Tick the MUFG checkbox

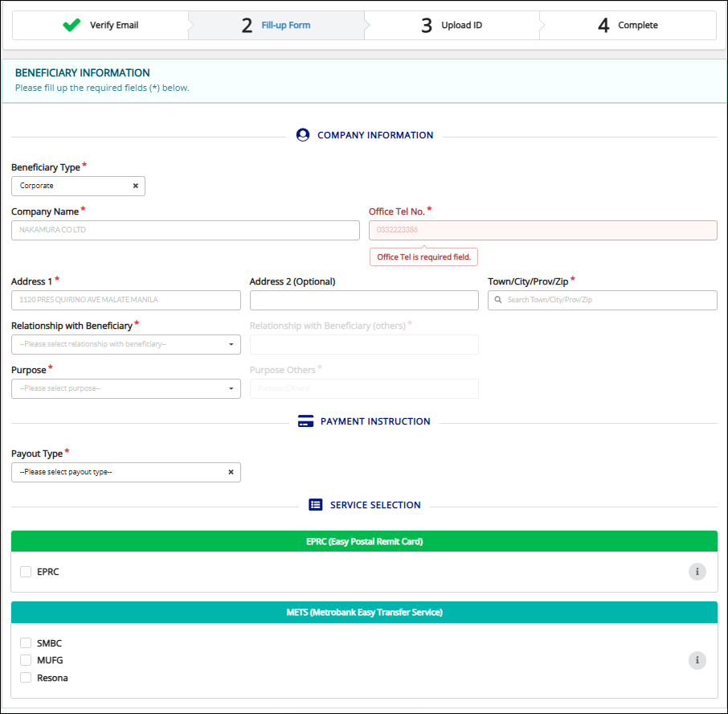point(26,660)
